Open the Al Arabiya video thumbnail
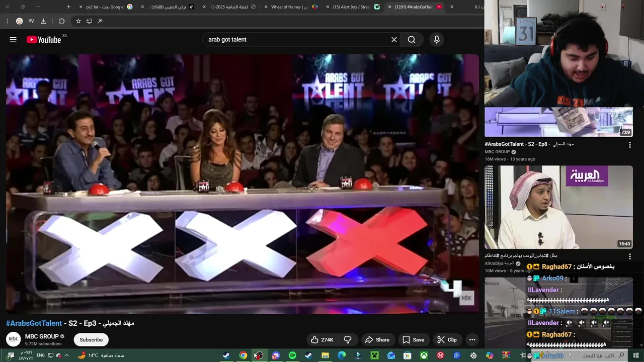Screen dimensions: 644x362 (x=558, y=207)
